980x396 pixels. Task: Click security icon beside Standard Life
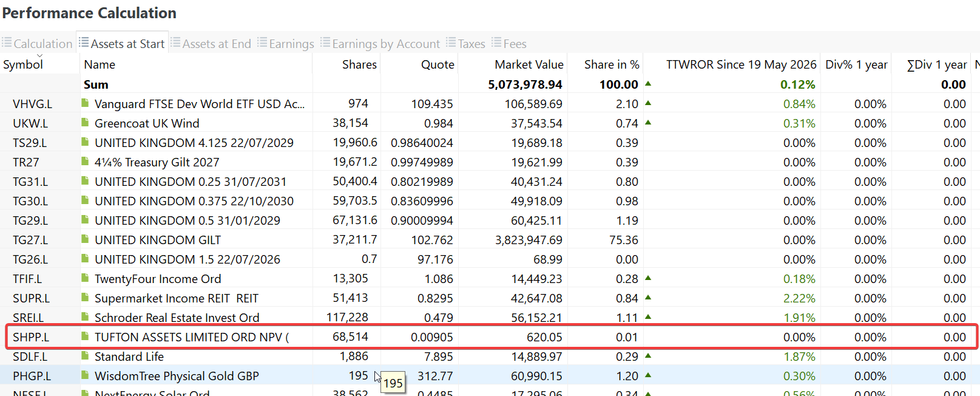point(86,356)
